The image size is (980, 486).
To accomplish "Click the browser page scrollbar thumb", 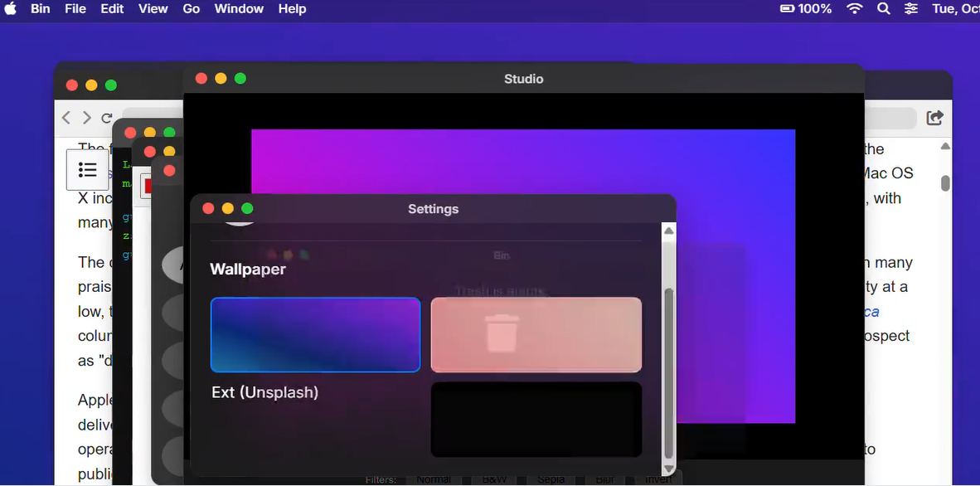I will pyautogui.click(x=946, y=183).
